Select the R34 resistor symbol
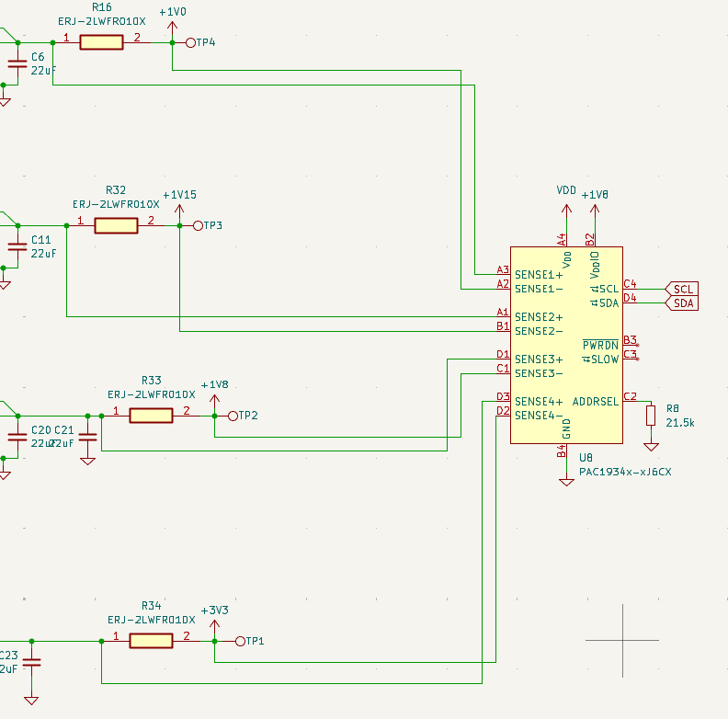The image size is (728, 719). point(151,641)
